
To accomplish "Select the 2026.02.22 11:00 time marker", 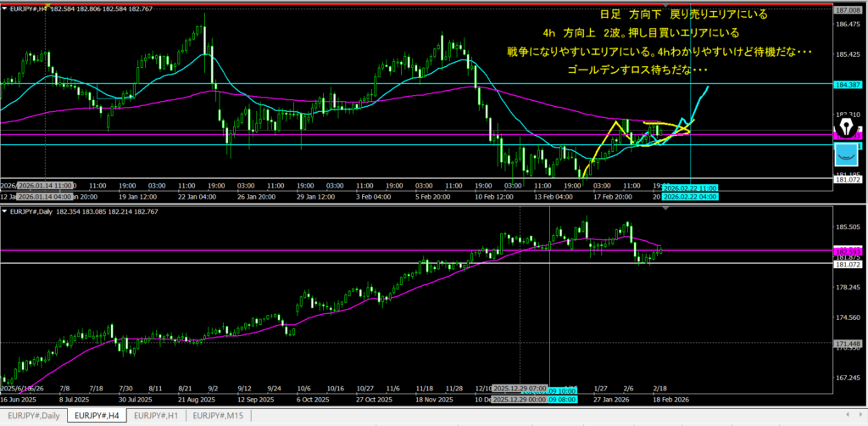I will click(689, 188).
